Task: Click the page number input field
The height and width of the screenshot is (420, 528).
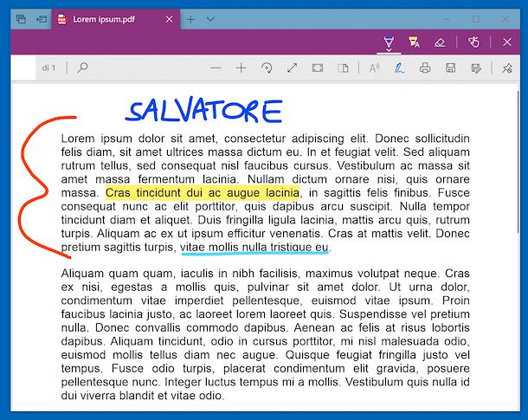Action: point(23,68)
